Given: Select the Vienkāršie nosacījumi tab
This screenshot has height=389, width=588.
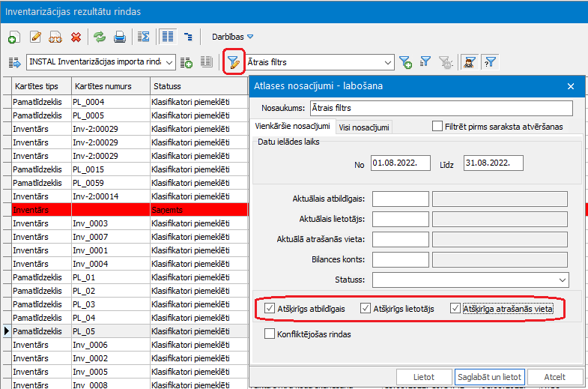Looking at the screenshot, I should [293, 127].
